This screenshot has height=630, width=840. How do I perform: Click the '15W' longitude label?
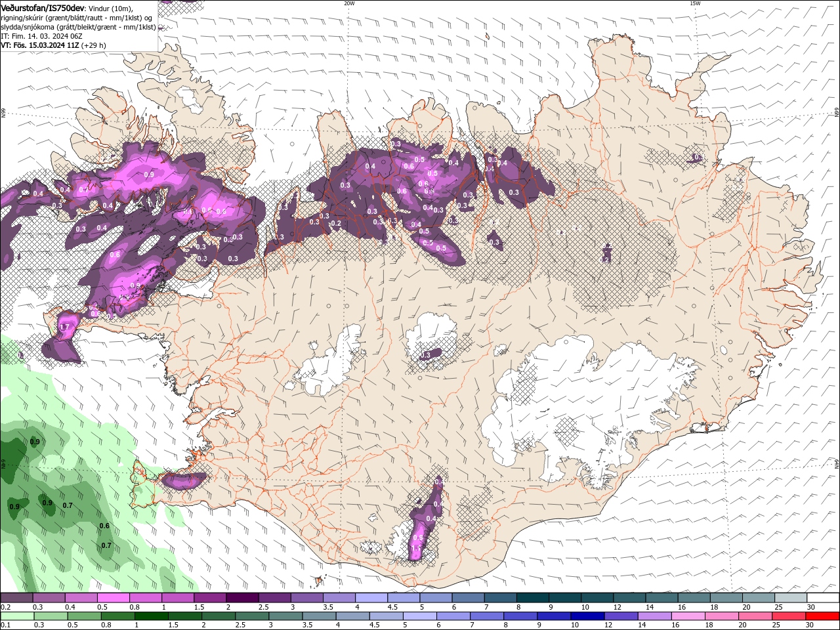point(695,3)
